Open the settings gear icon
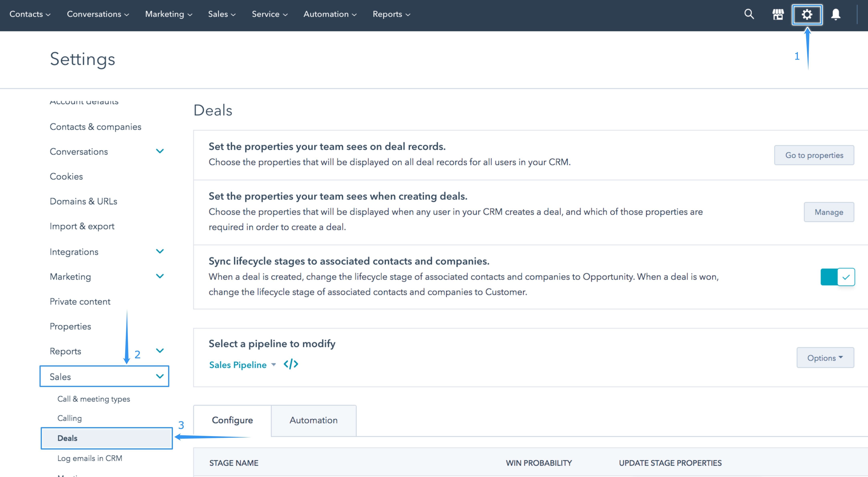 [807, 14]
